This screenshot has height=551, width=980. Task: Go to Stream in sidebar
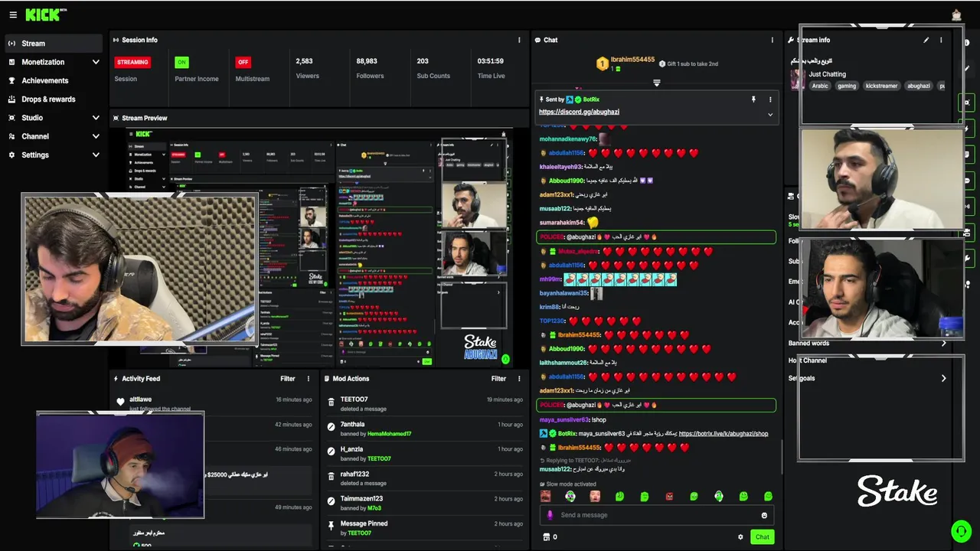53,44
